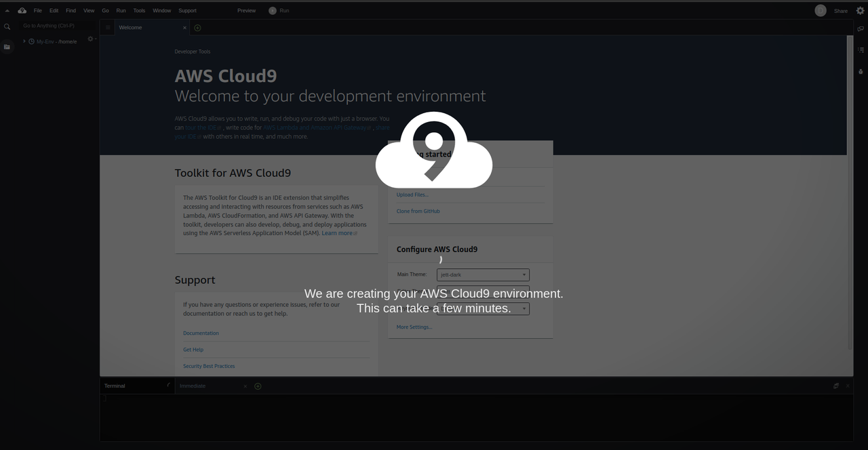Open the More Settings... link

(414, 327)
